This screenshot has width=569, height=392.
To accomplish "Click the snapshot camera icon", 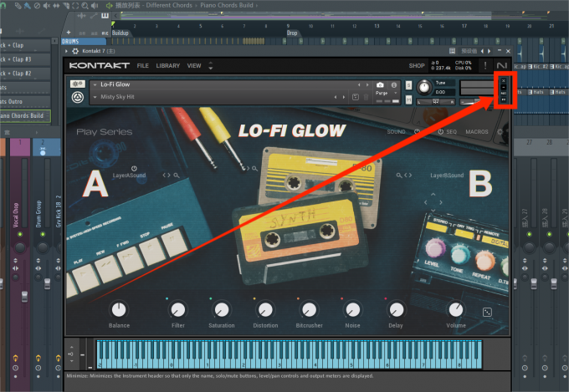I will pyautogui.click(x=380, y=85).
